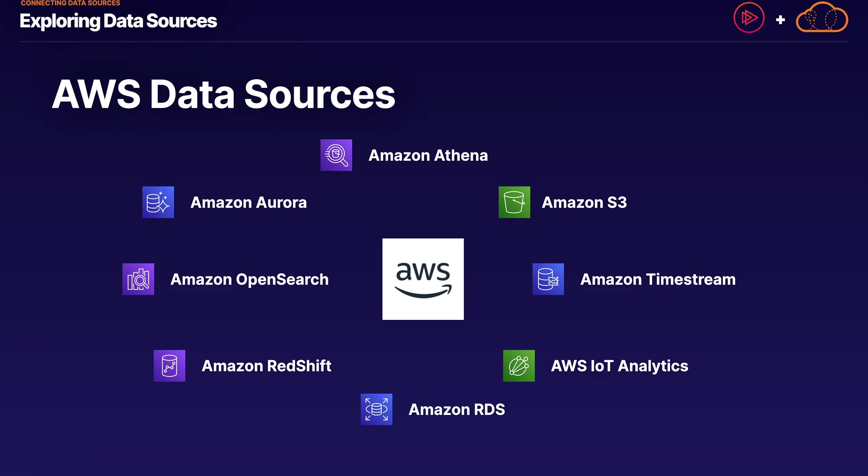The height and width of the screenshot is (476, 868).
Task: Click the Pluralsight play logo
Action: (749, 18)
